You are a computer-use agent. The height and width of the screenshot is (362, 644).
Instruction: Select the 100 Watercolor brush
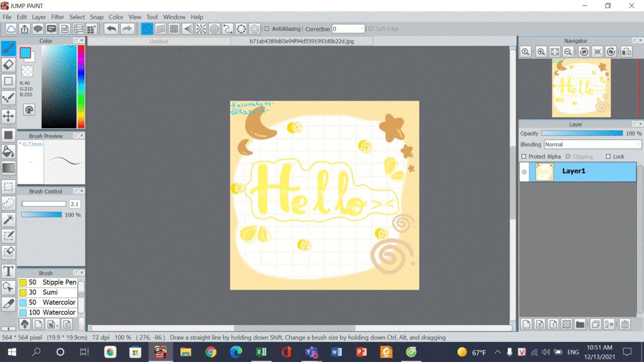click(x=48, y=312)
